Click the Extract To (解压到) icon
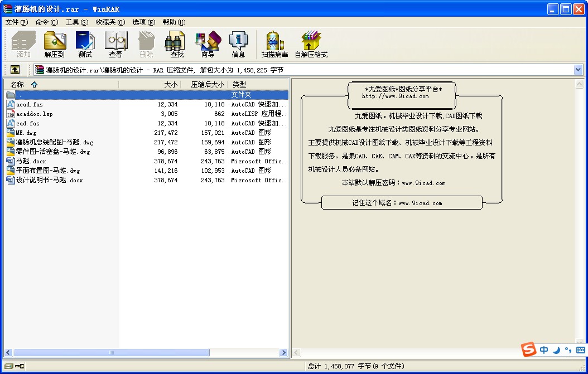This screenshot has height=374, width=588. 55,44
